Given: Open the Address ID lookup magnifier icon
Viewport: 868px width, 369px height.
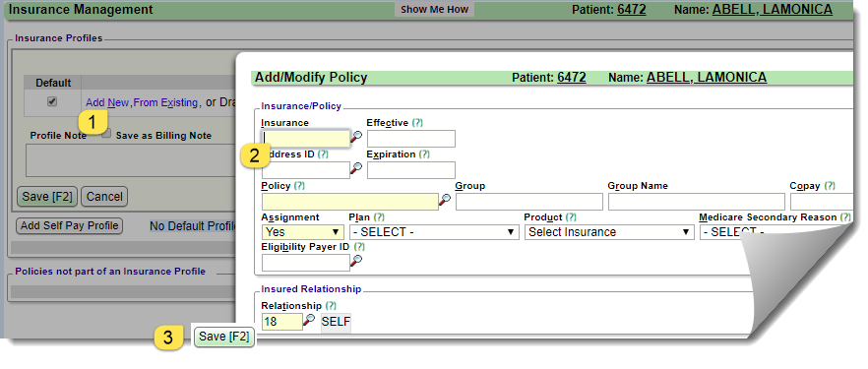Looking at the screenshot, I should (x=356, y=167).
